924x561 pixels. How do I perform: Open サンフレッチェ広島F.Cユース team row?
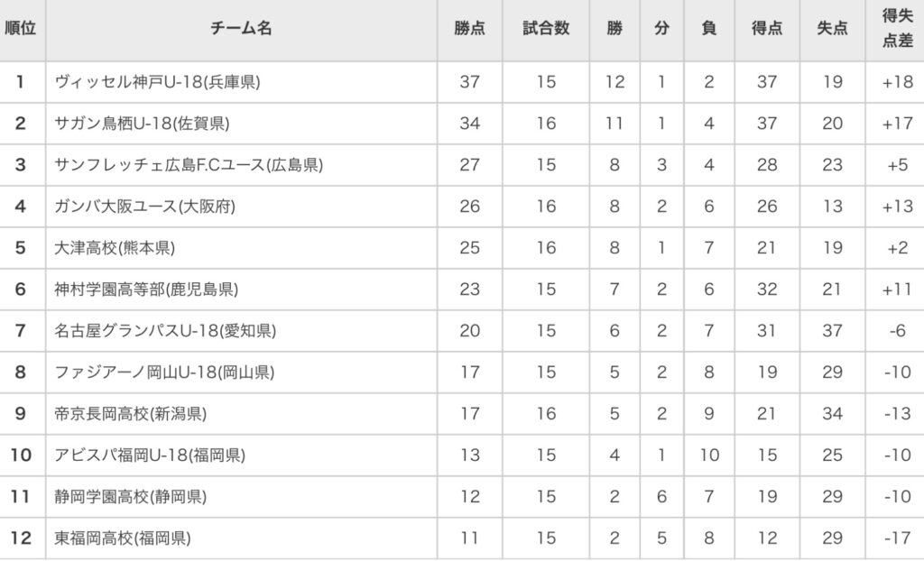(x=189, y=165)
